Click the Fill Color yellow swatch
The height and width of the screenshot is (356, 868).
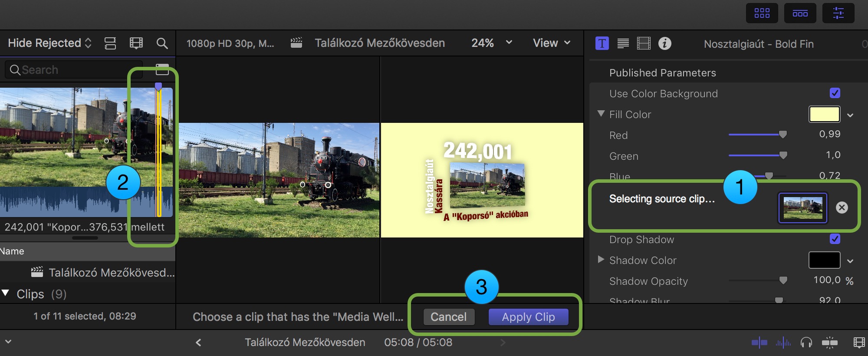(824, 114)
